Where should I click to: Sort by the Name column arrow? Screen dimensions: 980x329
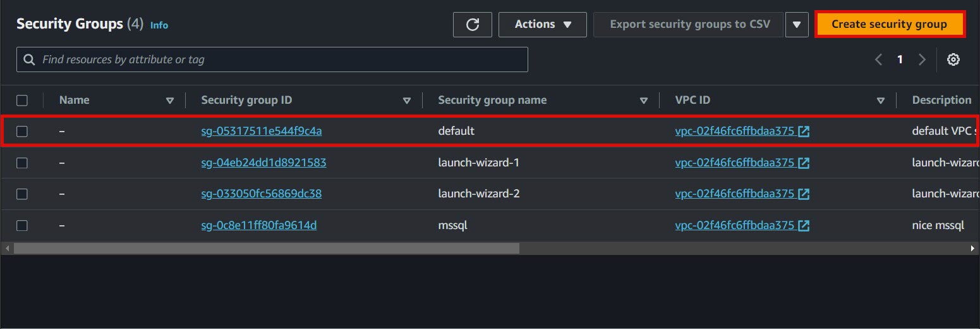[169, 101]
